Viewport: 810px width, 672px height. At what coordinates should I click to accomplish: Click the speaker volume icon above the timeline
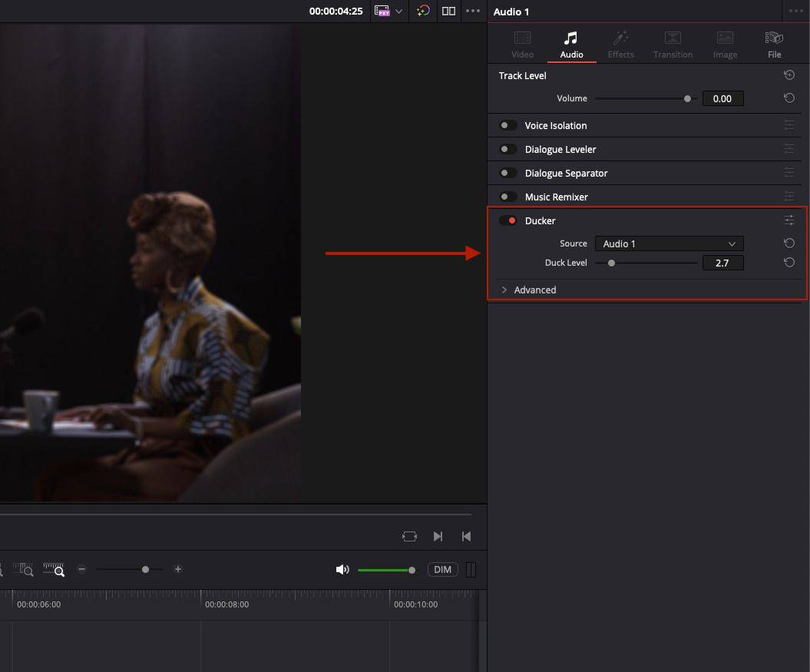coord(342,569)
